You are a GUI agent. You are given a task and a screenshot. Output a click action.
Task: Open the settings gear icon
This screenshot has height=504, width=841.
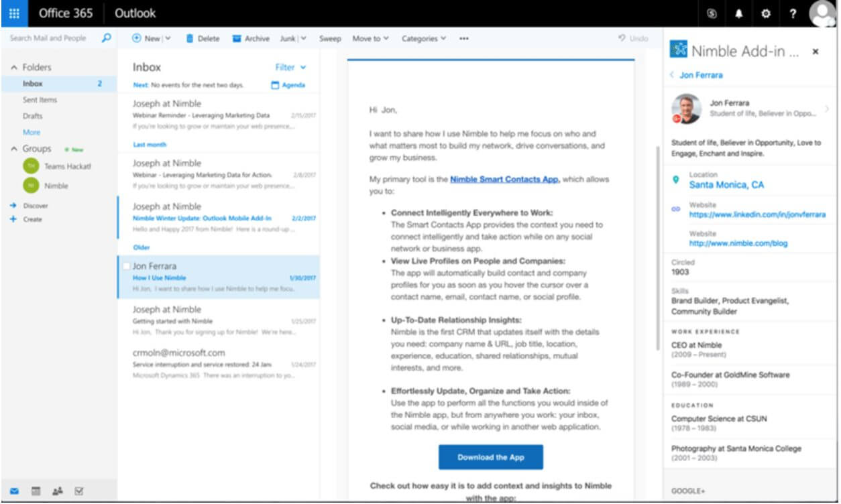pos(765,13)
